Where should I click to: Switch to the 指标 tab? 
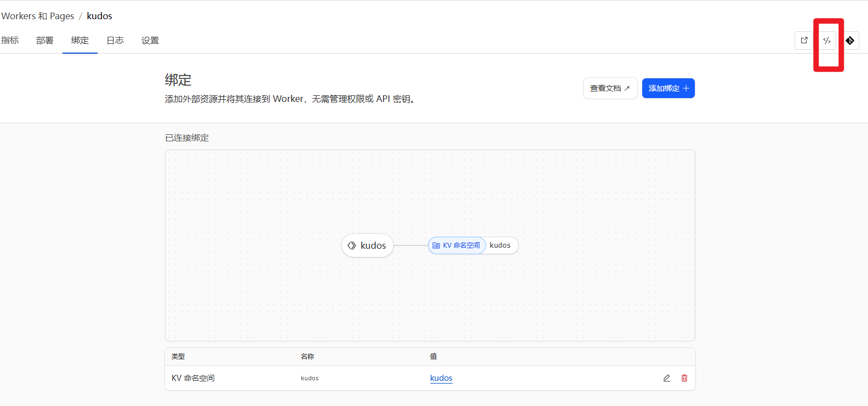point(10,41)
